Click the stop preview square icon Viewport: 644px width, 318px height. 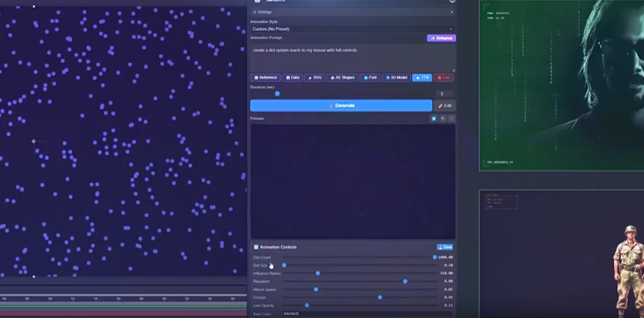(x=434, y=118)
